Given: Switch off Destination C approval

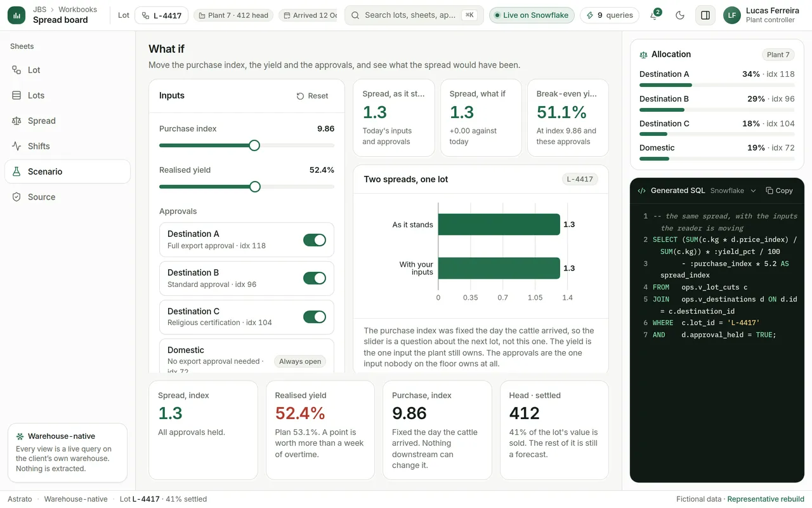Looking at the screenshot, I should click(x=315, y=317).
